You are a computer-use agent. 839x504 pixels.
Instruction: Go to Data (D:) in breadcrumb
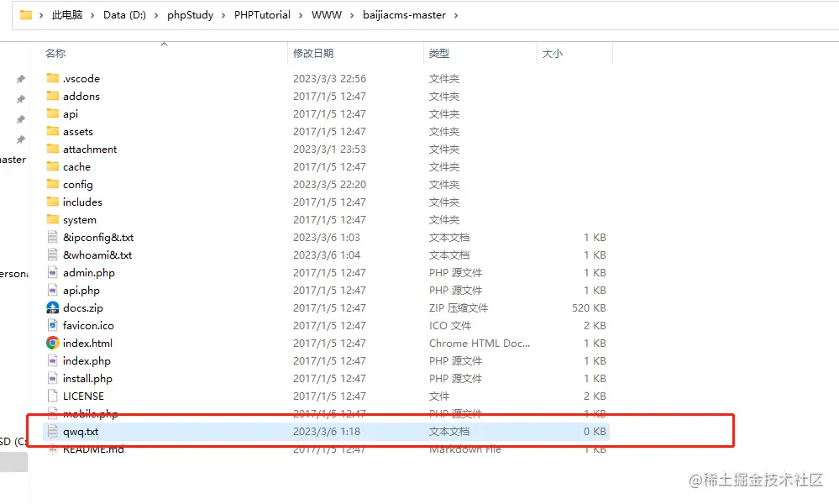click(124, 15)
